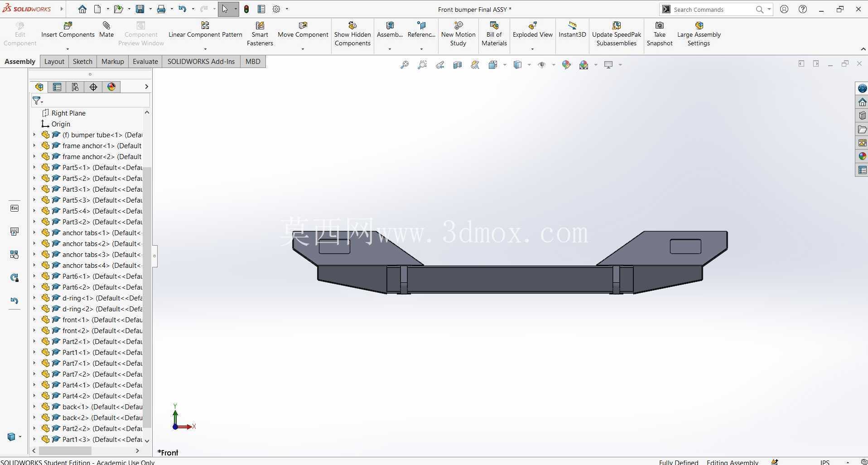Click the Save icon
868x465 pixels.
tap(140, 9)
